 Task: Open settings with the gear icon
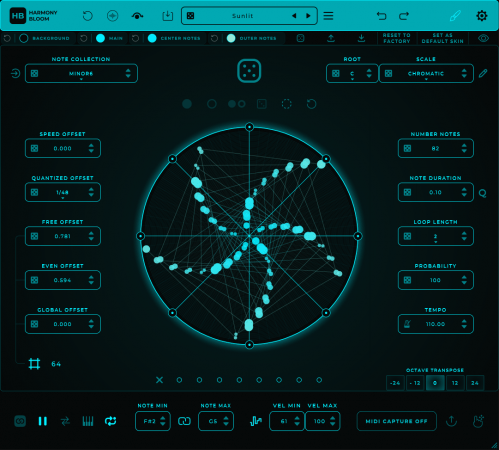pos(481,16)
